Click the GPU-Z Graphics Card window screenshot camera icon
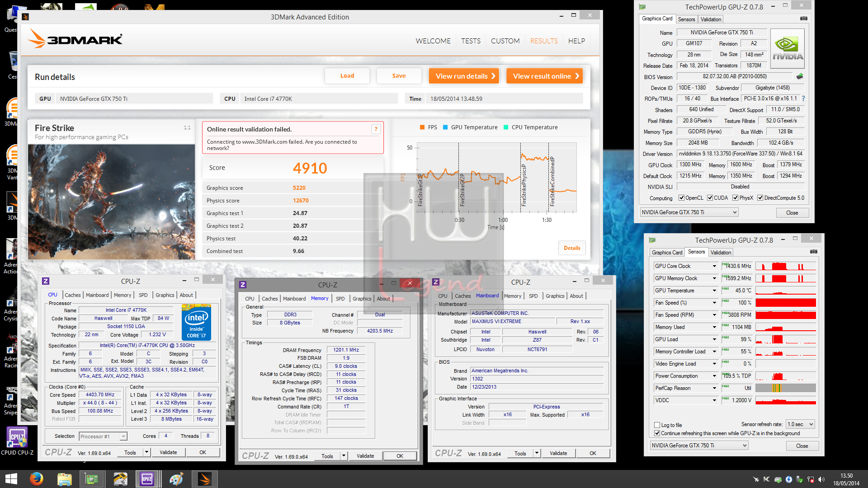This screenshot has height=488, width=868. click(803, 19)
